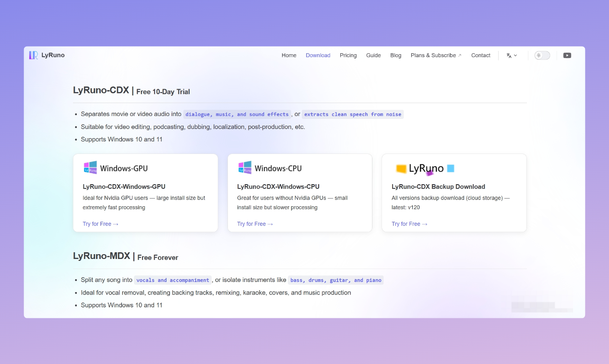Click Try for Free under Windows-CPU
This screenshot has height=364, width=609.
coord(255,224)
